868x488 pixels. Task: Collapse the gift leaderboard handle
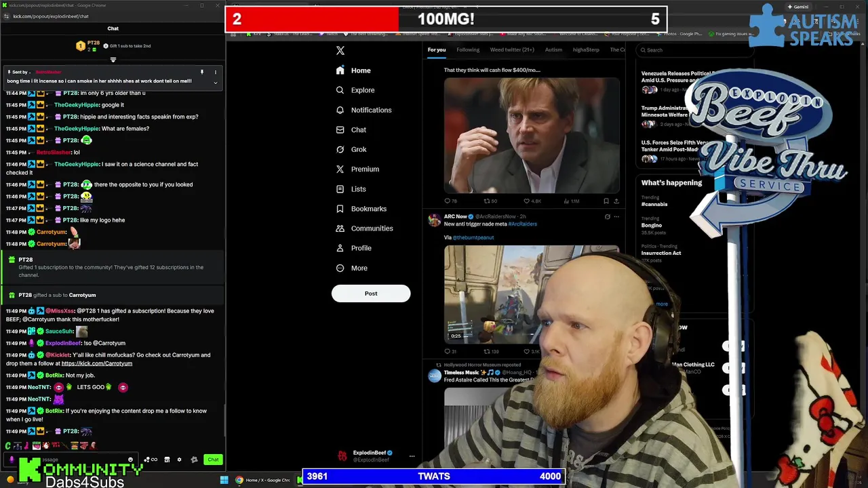coord(113,60)
